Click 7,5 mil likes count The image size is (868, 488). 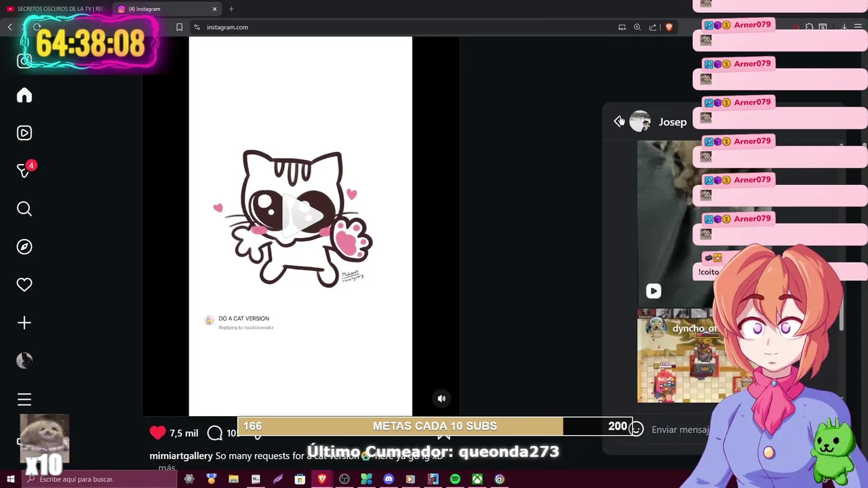click(184, 433)
